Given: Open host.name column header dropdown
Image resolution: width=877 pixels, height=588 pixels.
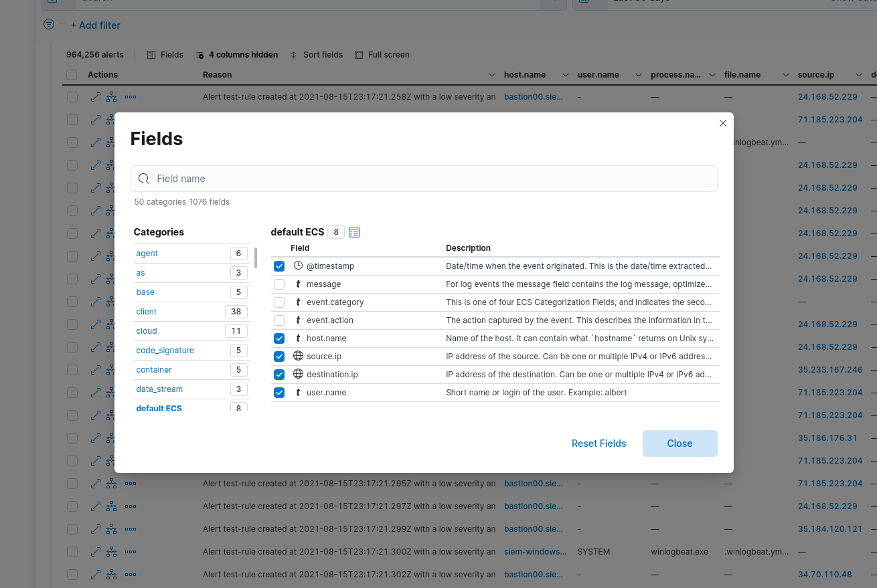Looking at the screenshot, I should point(566,75).
